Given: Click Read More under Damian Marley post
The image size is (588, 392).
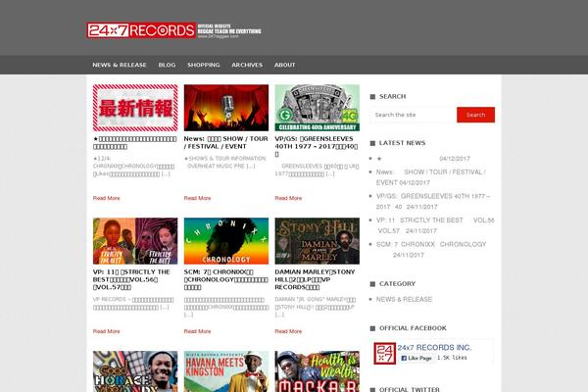Looking at the screenshot, I should (x=288, y=331).
